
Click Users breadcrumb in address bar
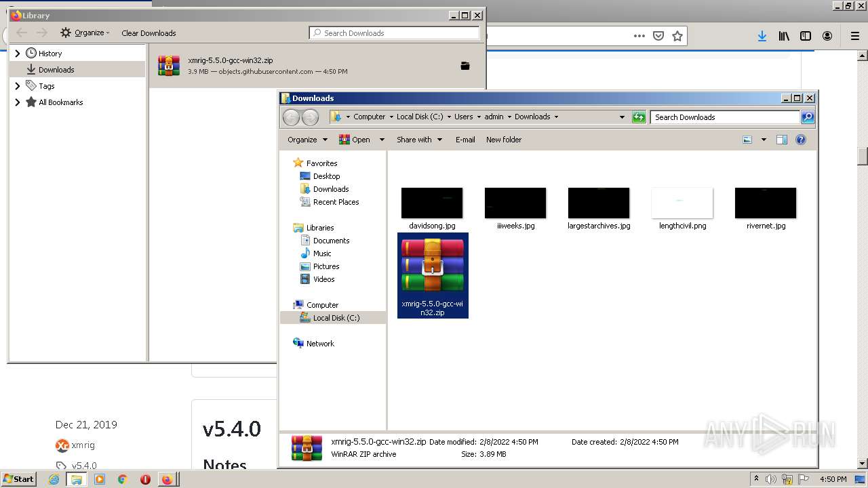(464, 117)
